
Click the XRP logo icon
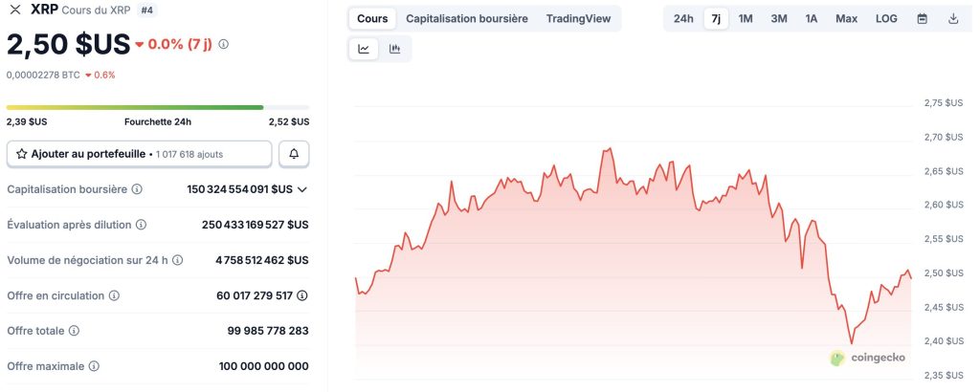(15, 10)
